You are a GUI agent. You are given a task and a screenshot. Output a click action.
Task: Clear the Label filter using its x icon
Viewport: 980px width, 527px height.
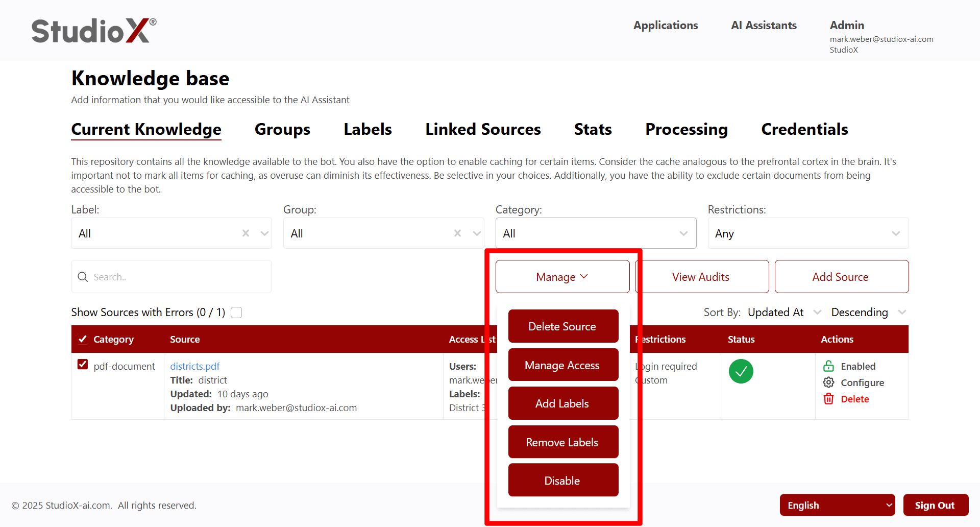point(245,233)
